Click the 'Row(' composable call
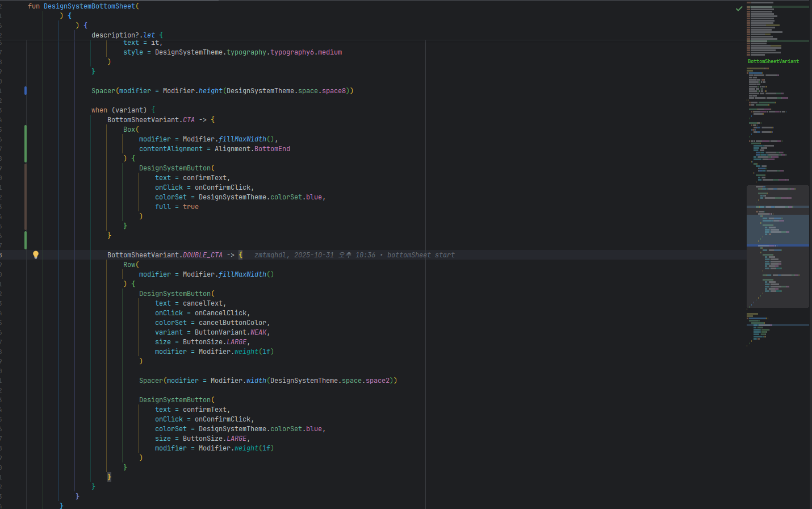Screen dimensions: 812x509 point(131,265)
